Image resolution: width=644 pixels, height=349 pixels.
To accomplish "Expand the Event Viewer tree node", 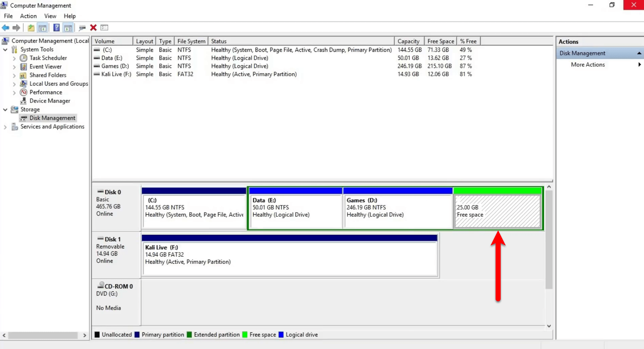I will point(14,67).
